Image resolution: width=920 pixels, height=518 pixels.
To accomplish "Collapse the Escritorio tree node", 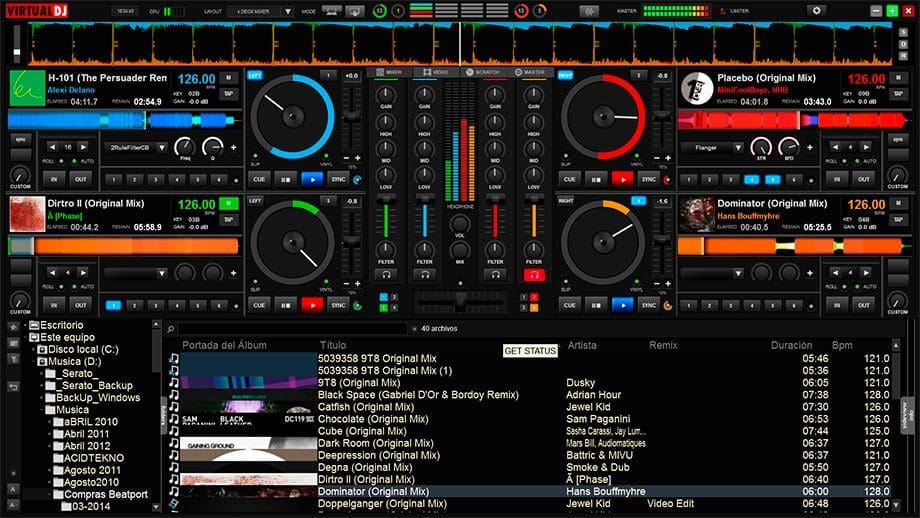I will [x=25, y=325].
